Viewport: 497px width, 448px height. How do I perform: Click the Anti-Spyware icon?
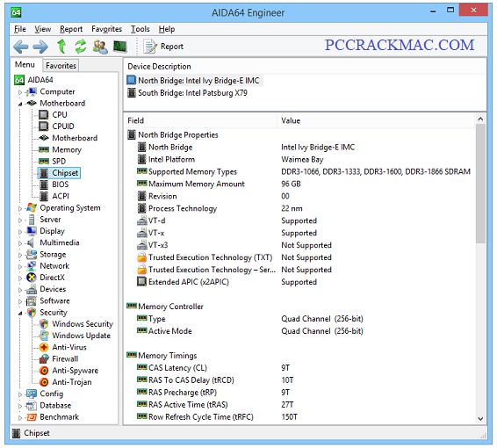click(x=44, y=371)
